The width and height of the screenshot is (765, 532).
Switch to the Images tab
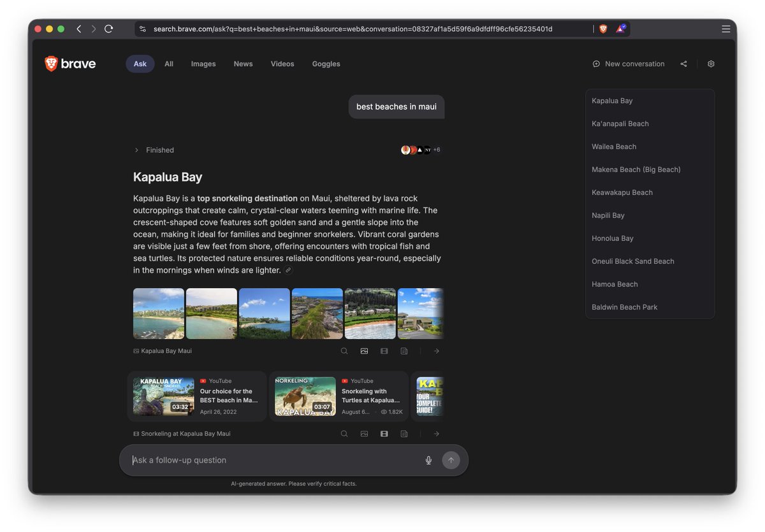[x=203, y=64]
